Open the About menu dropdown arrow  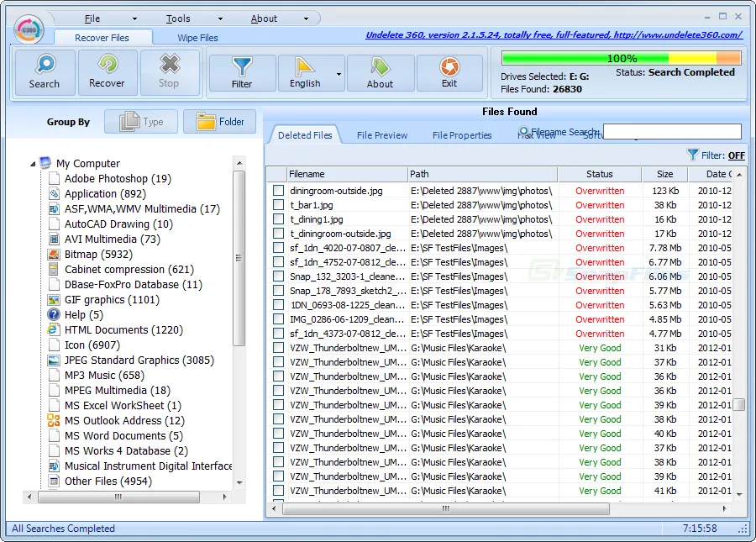click(306, 18)
